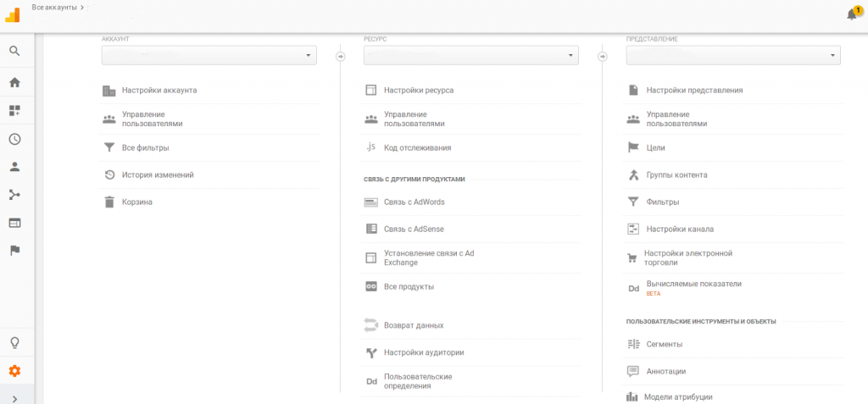
Task: Open Customization dashboards icon in sidebar
Action: tap(15, 111)
